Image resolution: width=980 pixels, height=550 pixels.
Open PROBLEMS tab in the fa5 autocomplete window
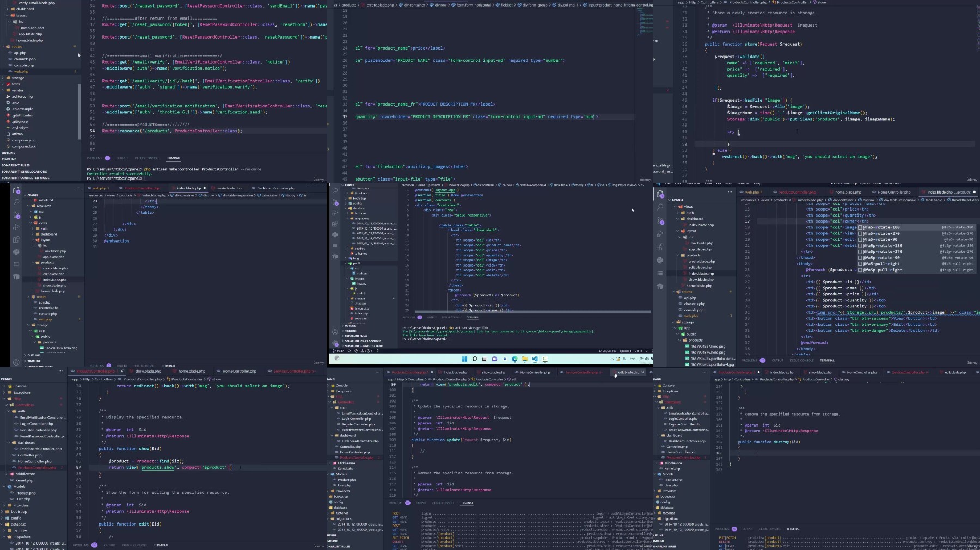(754, 360)
